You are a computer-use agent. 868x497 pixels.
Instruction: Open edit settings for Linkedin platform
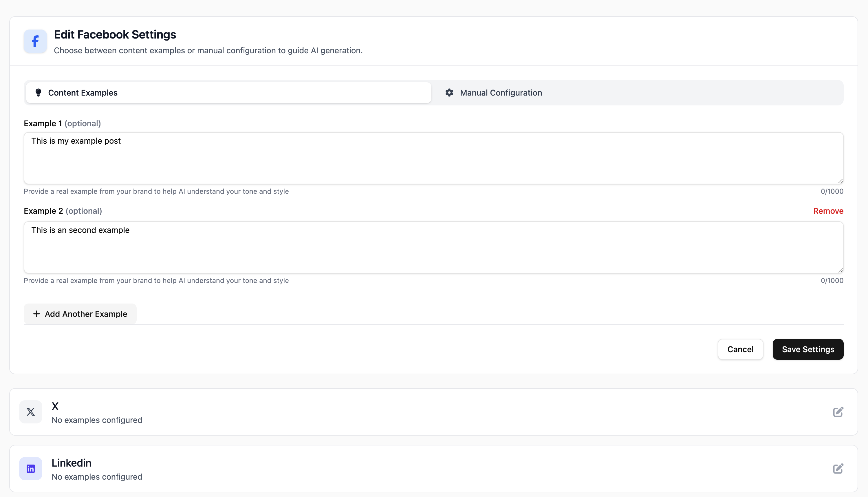[x=838, y=469]
